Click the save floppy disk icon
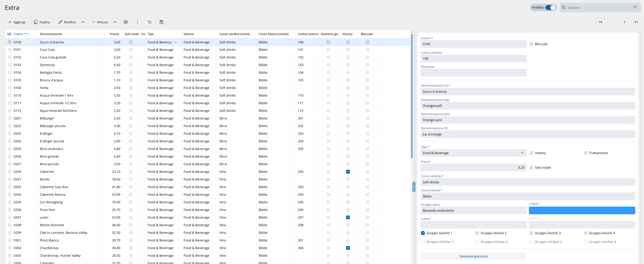Image resolution: width=644 pixels, height=264 pixels. pos(161,22)
